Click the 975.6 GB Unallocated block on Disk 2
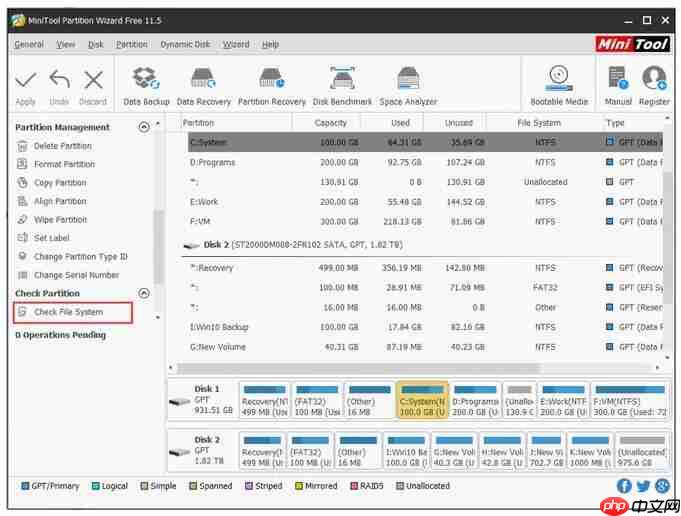This screenshot has height=516, width=681. pyautogui.click(x=642, y=451)
